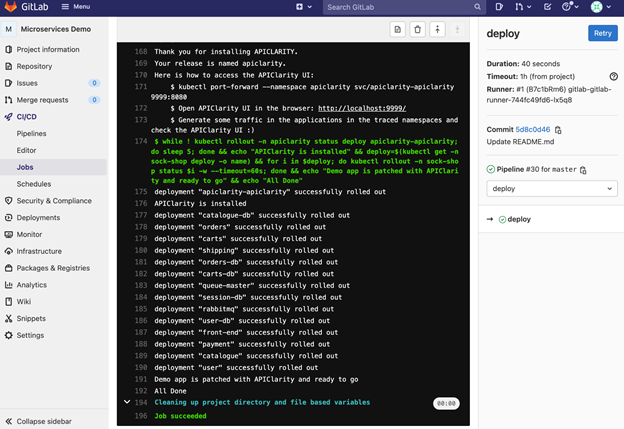Erase job log with trash icon
Viewport: 624px width, 429px height.
tap(418, 30)
